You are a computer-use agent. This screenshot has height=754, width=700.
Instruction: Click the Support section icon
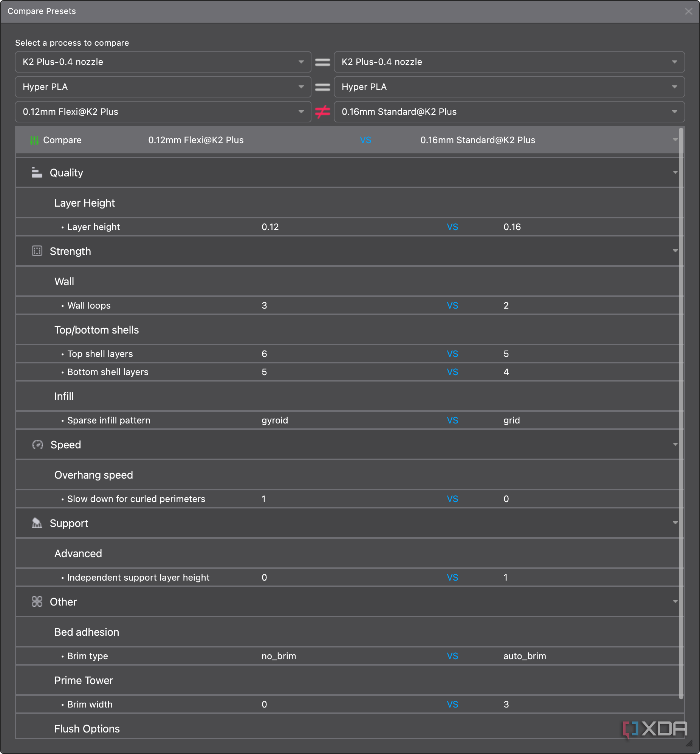tap(37, 523)
